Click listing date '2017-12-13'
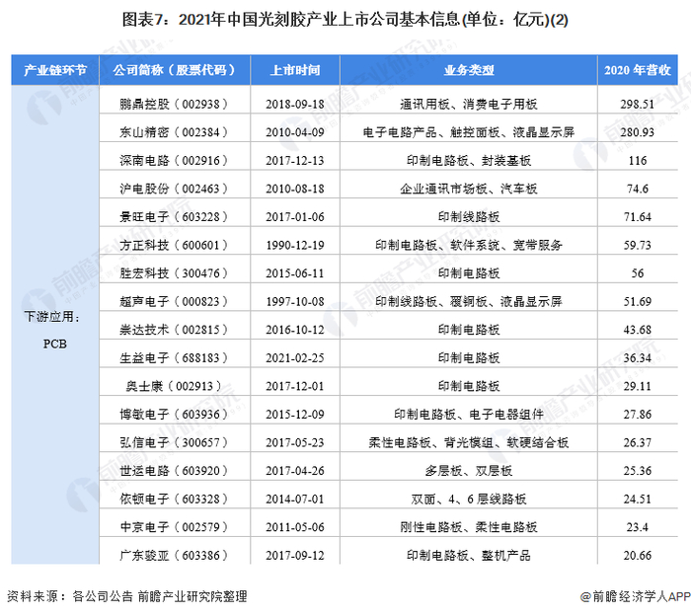Screen dimensions: 691x616 coord(295,160)
